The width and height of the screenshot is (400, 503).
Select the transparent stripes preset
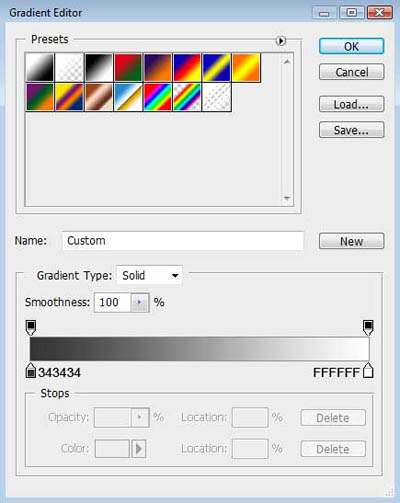pyautogui.click(x=217, y=97)
